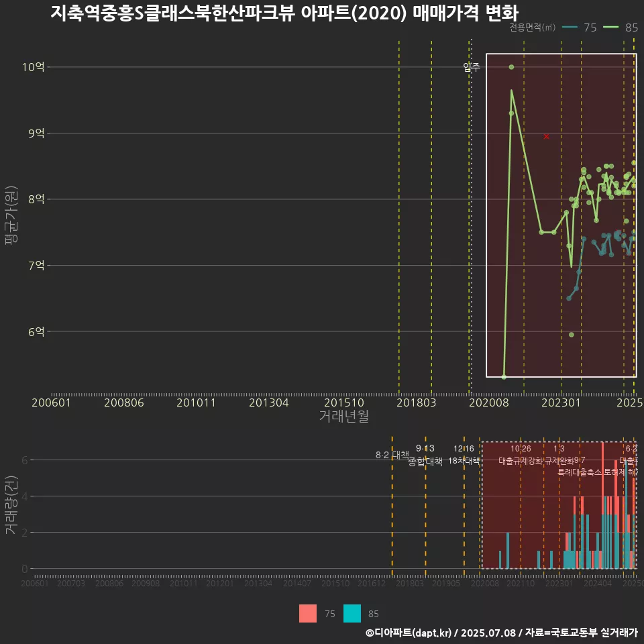This screenshot has width=644, height=644.
Task: Click the lowest green point below 6억 at chart start
Action: [x=504, y=376]
